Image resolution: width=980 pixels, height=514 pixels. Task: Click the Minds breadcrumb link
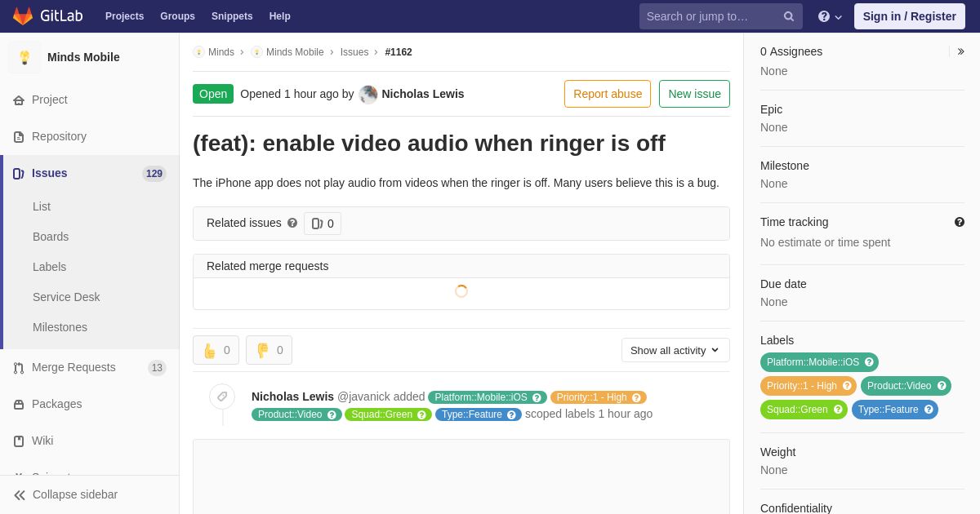click(221, 52)
